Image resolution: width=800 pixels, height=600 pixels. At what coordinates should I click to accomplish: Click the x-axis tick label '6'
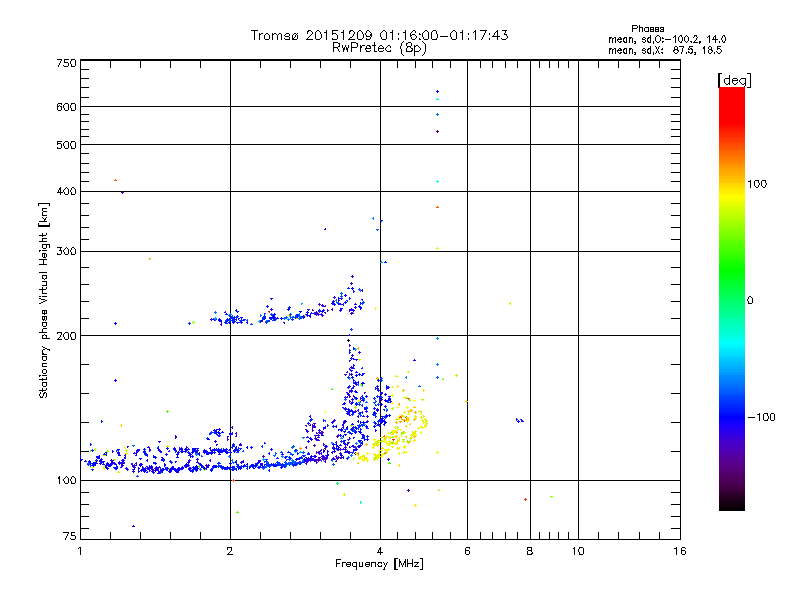(x=467, y=551)
